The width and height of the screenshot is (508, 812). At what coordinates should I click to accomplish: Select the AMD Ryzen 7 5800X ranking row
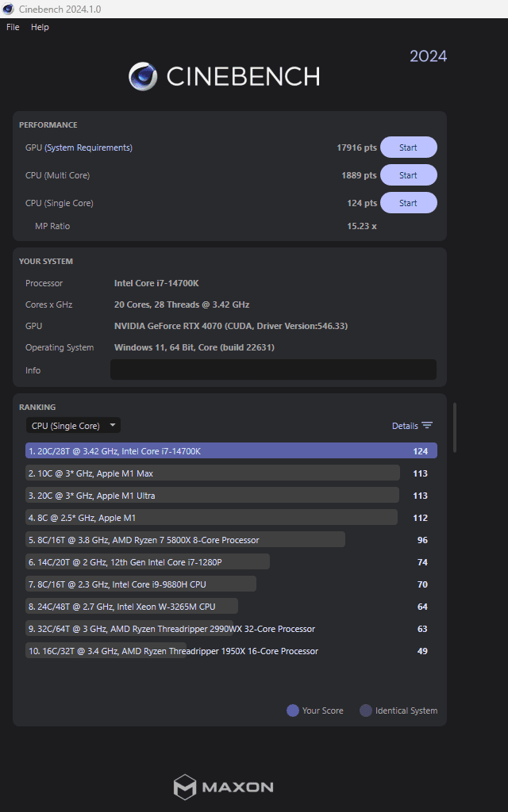231,539
